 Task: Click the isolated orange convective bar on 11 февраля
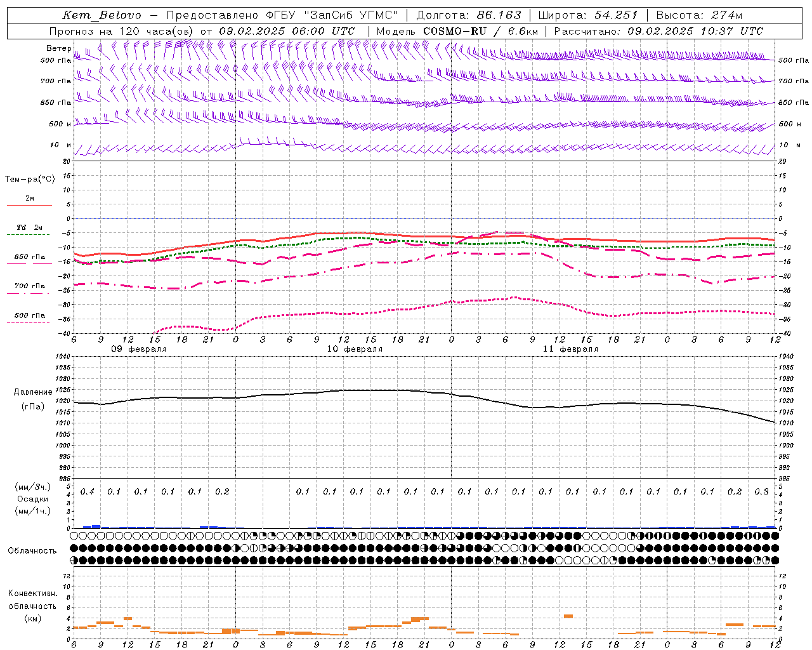(x=568, y=616)
